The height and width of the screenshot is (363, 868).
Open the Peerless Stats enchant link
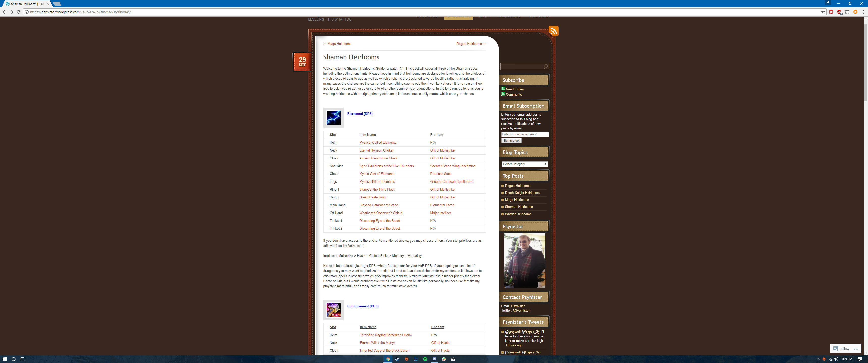pyautogui.click(x=440, y=174)
